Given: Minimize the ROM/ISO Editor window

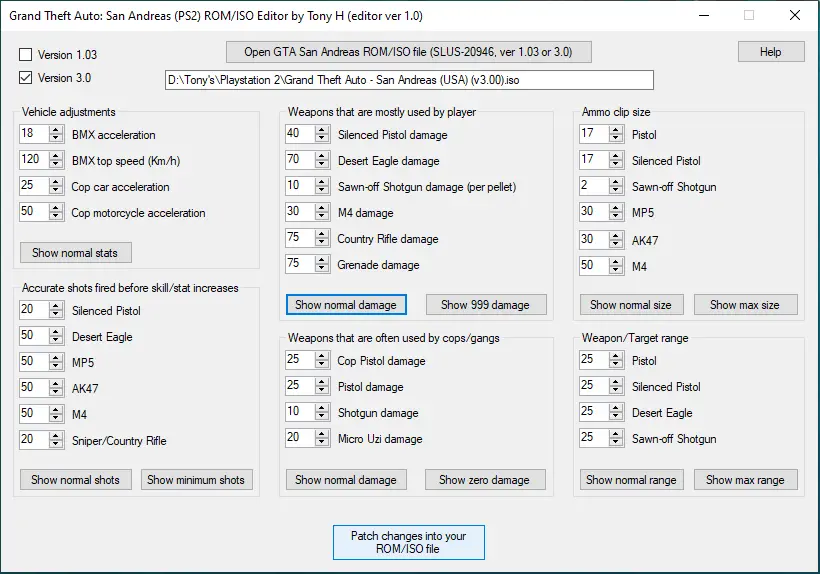Looking at the screenshot, I should tap(704, 15).
